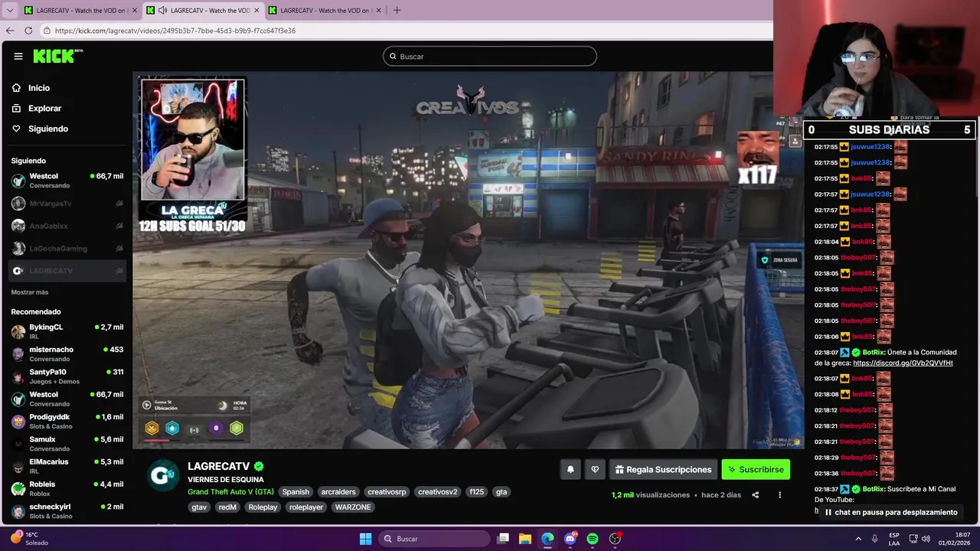Open ElMacarius recommended channel

coord(67,465)
